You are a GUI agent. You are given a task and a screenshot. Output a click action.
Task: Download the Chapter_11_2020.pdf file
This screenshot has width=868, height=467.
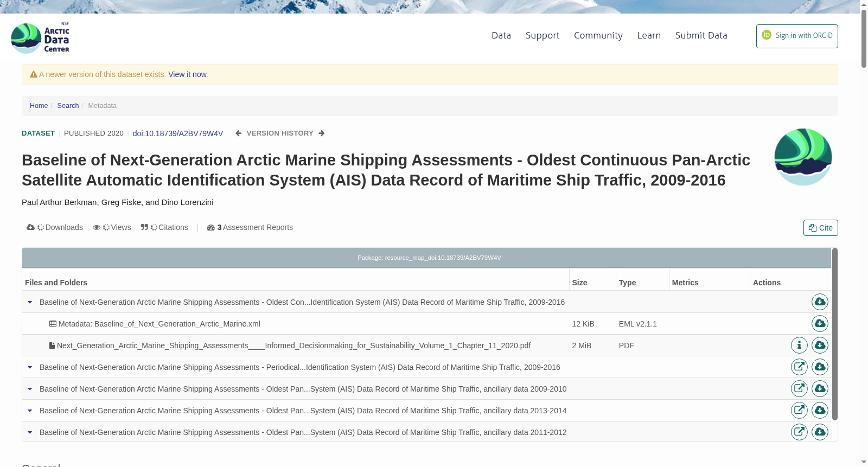pos(820,345)
